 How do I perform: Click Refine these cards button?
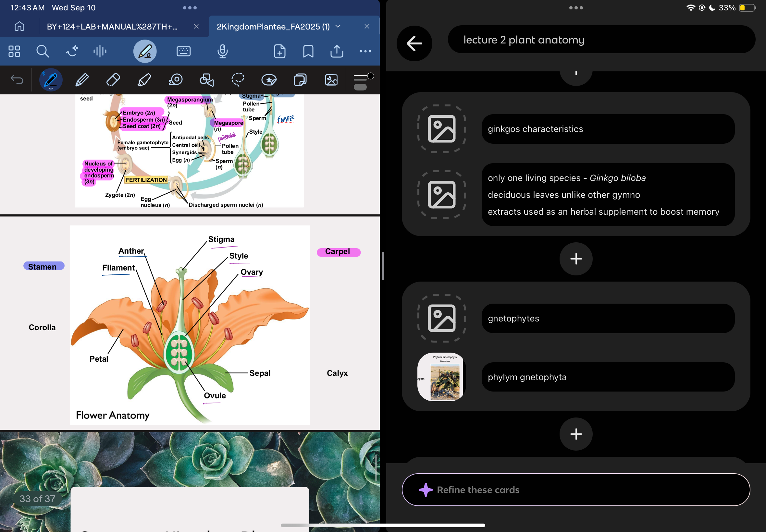click(x=575, y=489)
